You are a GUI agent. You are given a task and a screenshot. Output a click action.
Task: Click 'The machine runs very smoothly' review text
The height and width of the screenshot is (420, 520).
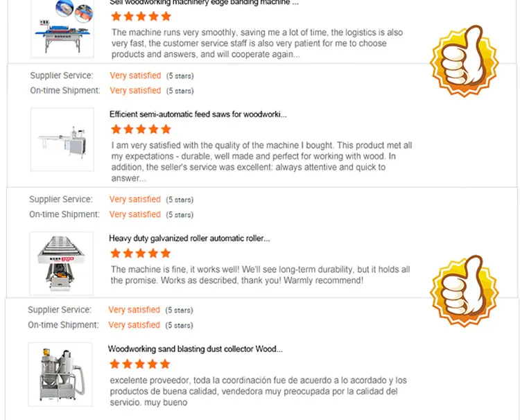257,43
